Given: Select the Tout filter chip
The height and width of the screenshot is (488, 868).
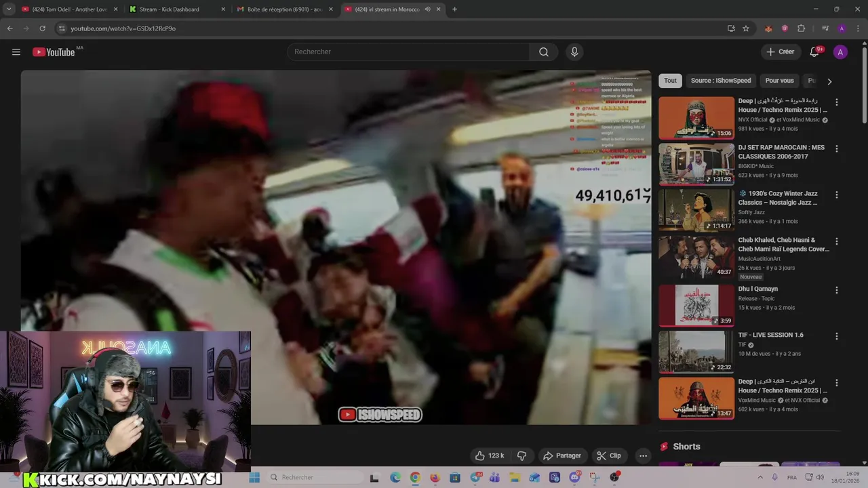Looking at the screenshot, I should (x=670, y=81).
